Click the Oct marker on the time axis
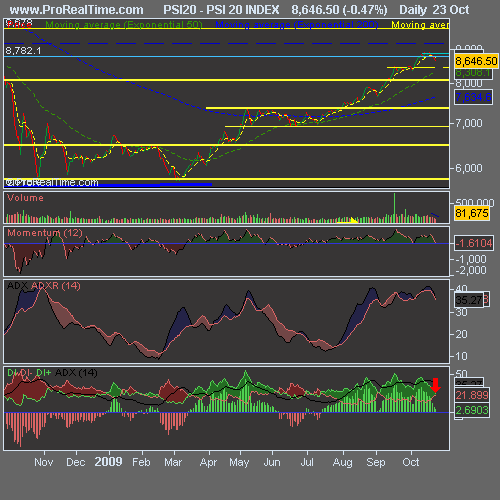 click(411, 462)
